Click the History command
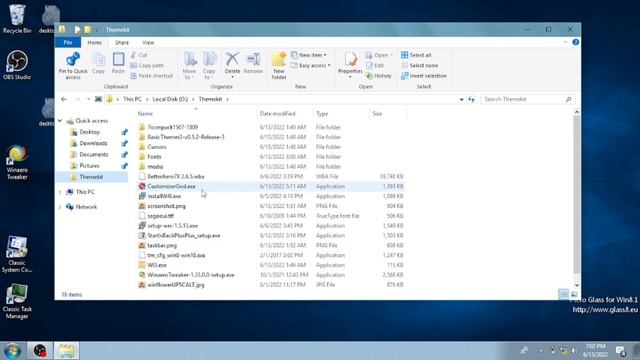The width and height of the screenshot is (640, 360). click(x=379, y=76)
